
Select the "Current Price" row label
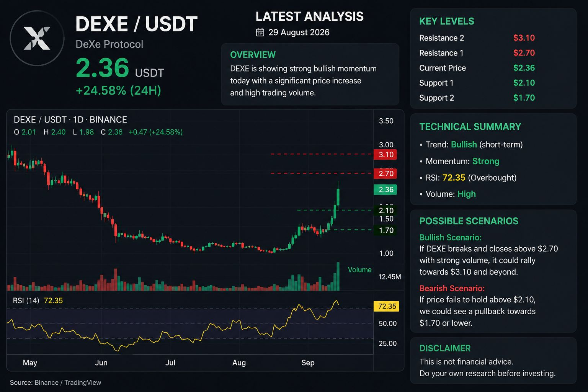coord(443,68)
